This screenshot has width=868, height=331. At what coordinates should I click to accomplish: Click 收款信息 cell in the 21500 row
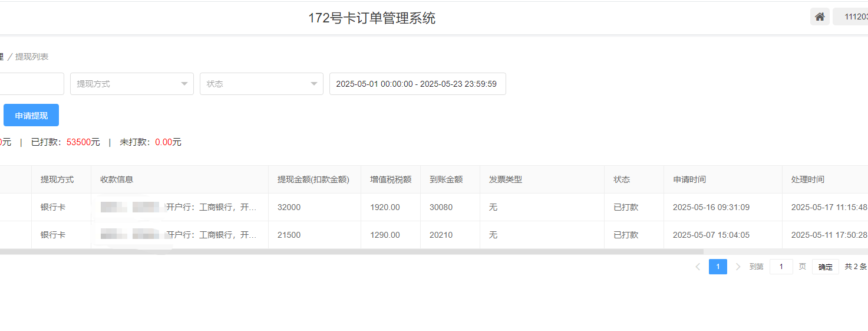[179, 235]
